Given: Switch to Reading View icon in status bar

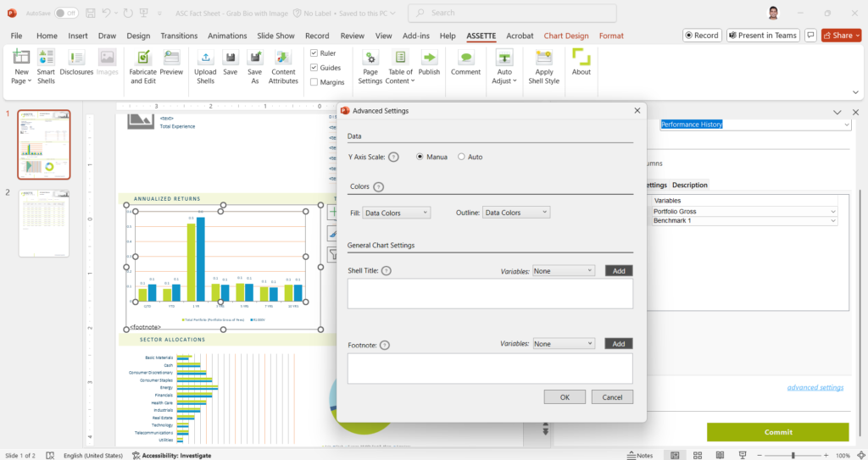Looking at the screenshot, I should click(720, 455).
